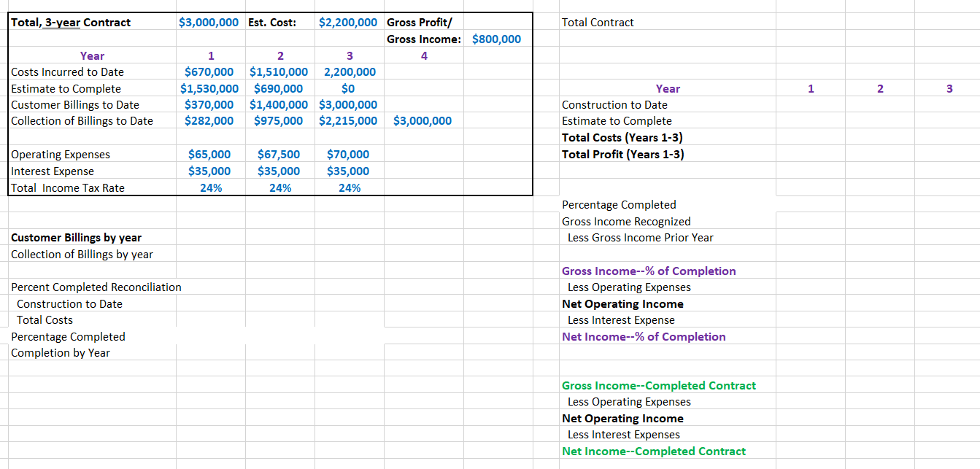
Task: Select Net Income--Completed Contract cell
Action: pos(653,451)
